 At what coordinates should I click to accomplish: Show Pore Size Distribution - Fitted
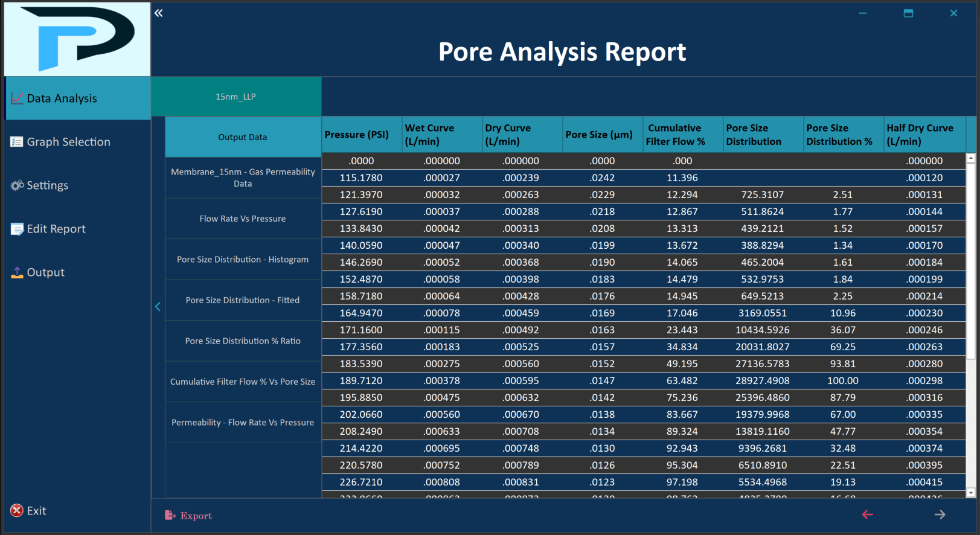pos(243,300)
